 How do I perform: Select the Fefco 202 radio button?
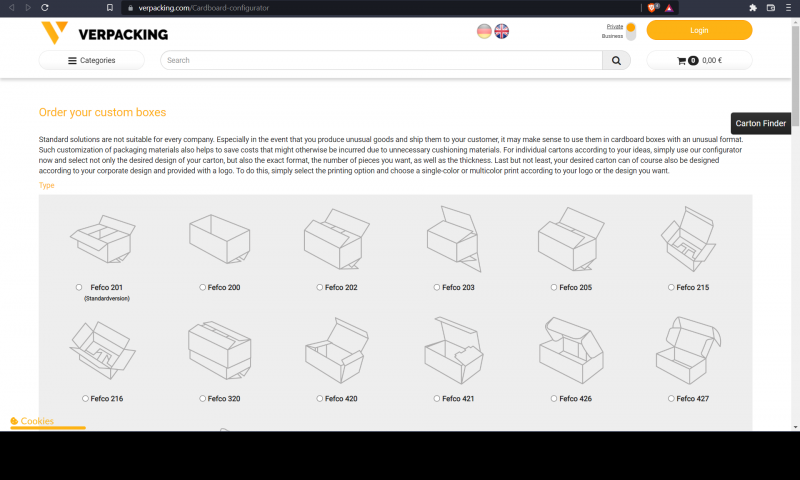click(319, 287)
